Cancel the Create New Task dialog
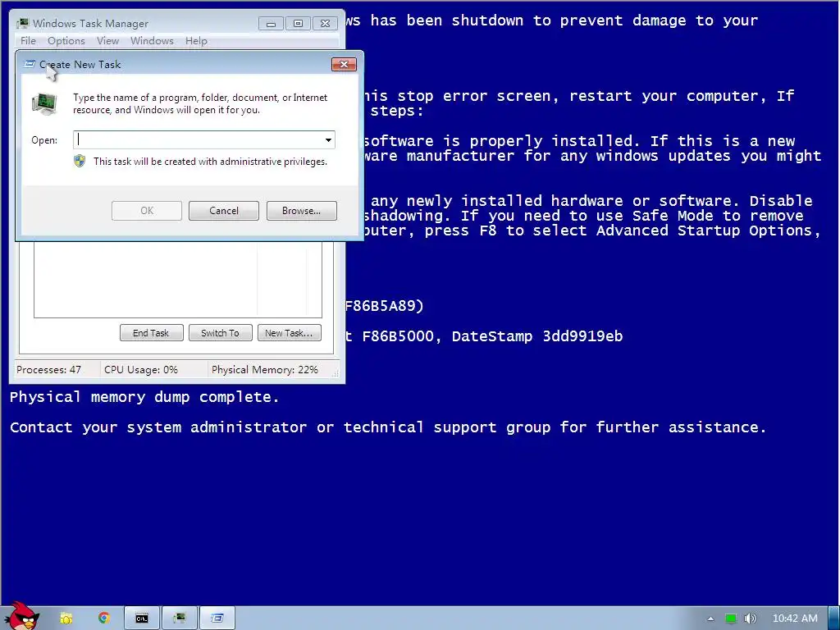 (224, 211)
